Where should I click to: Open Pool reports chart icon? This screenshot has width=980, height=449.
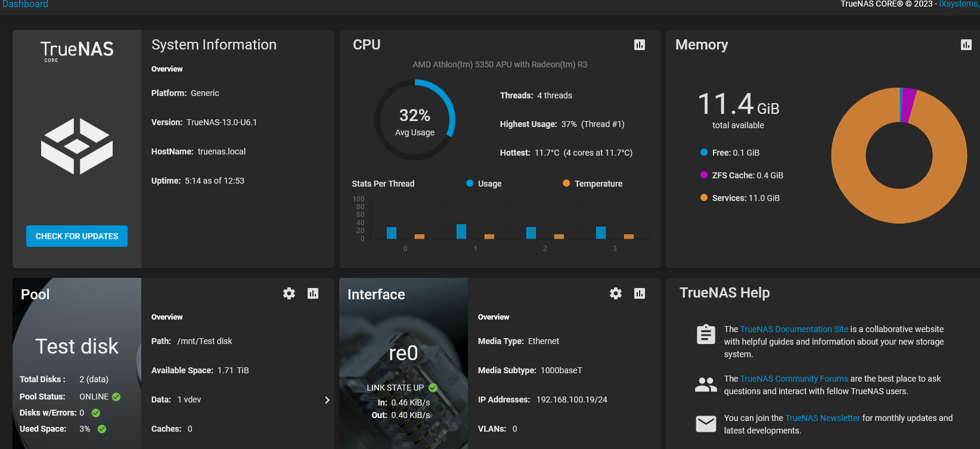tap(313, 293)
